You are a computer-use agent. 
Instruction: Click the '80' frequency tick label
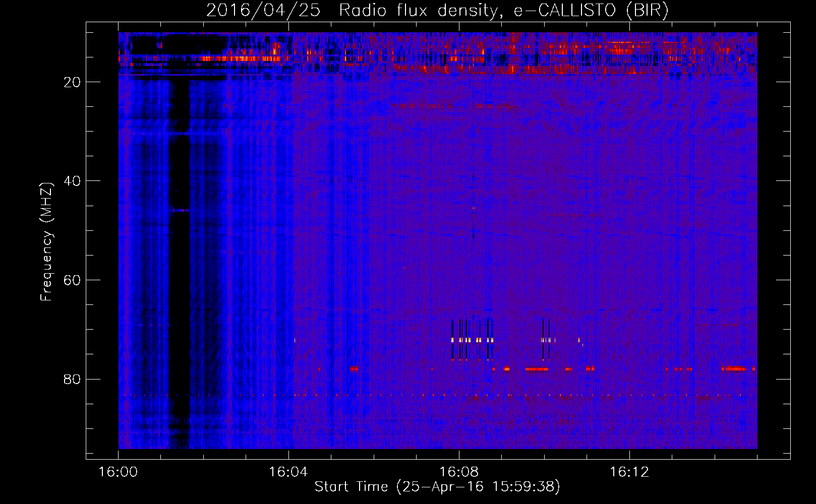72,379
